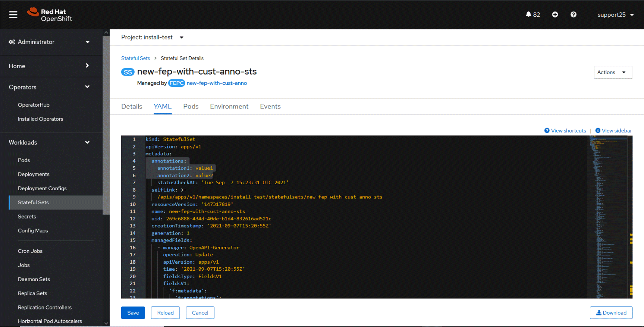Open the Red Hat OpenShift logo home
The height and width of the screenshot is (327, 644).
[50, 15]
